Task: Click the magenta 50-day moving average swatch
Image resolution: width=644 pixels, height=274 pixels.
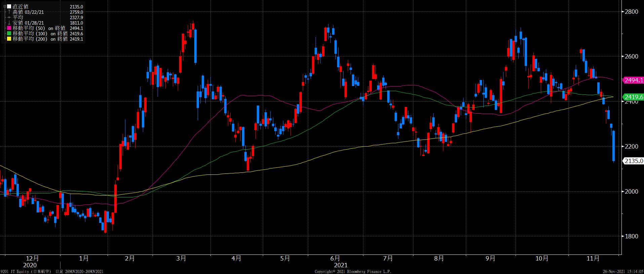Action: 9,28
